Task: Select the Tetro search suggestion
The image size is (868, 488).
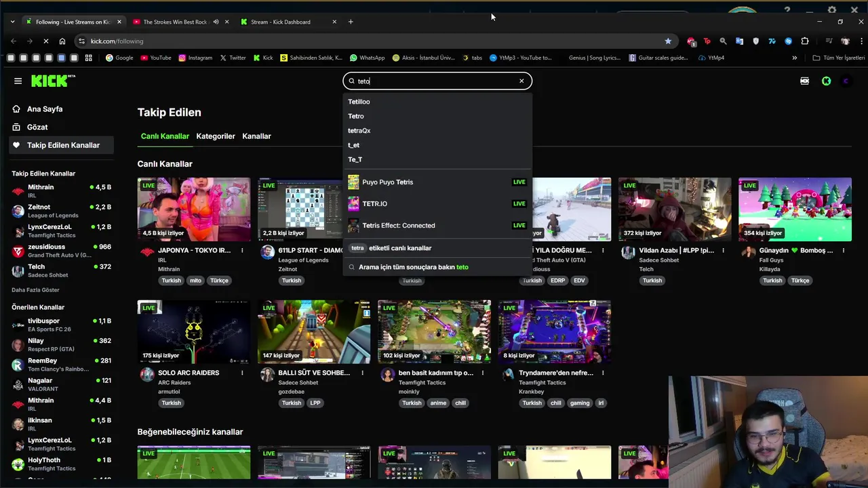Action: [x=437, y=116]
